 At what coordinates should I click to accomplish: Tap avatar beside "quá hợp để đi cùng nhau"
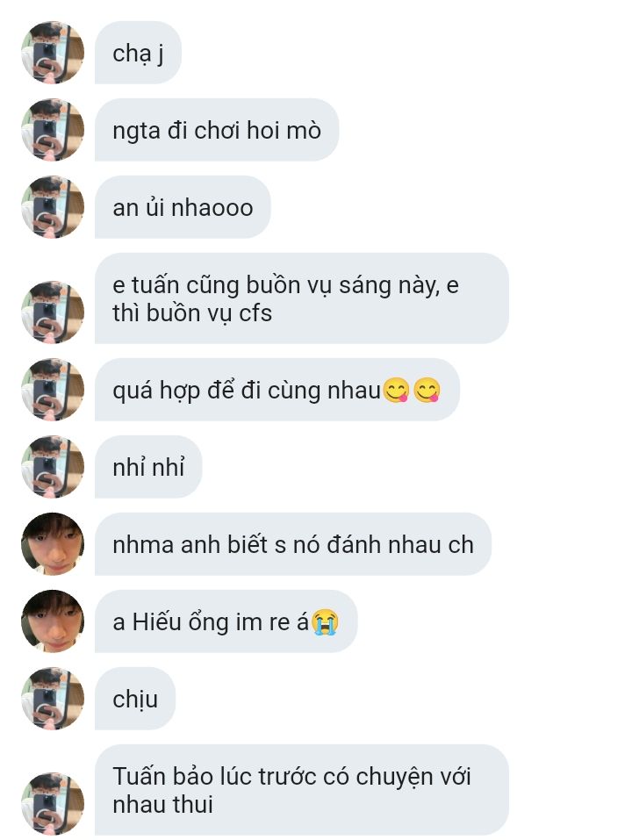[x=53, y=390]
